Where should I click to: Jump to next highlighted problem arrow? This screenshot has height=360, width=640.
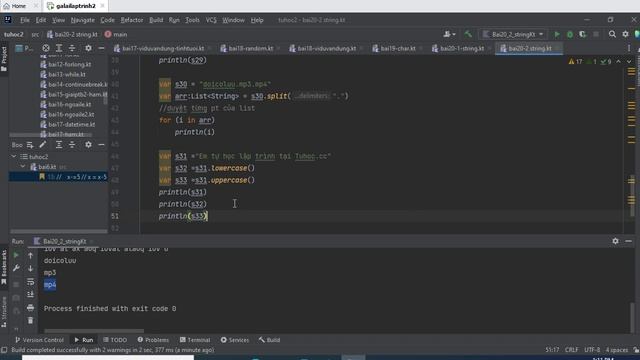click(x=629, y=62)
